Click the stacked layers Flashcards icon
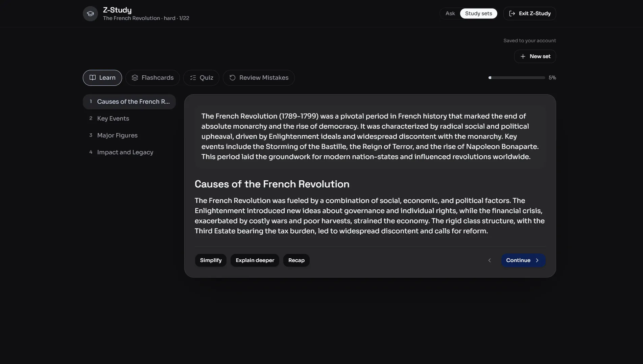The width and height of the screenshot is (643, 364). click(135, 78)
